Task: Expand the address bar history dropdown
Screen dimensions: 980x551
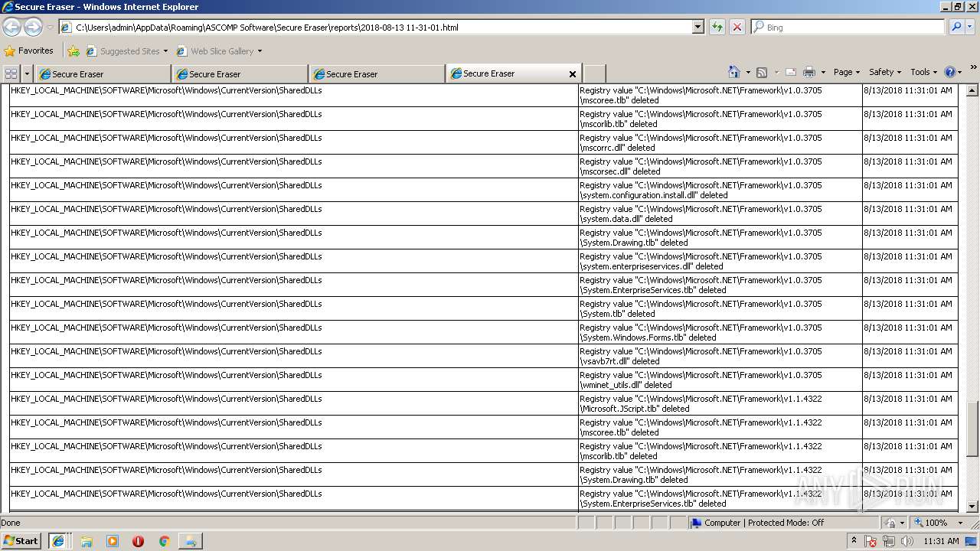Action: coord(697,27)
